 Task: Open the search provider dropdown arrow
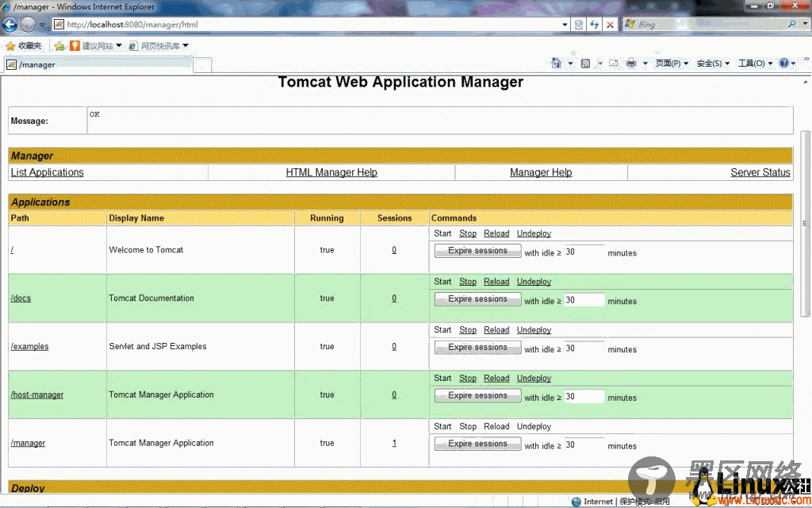click(x=805, y=24)
